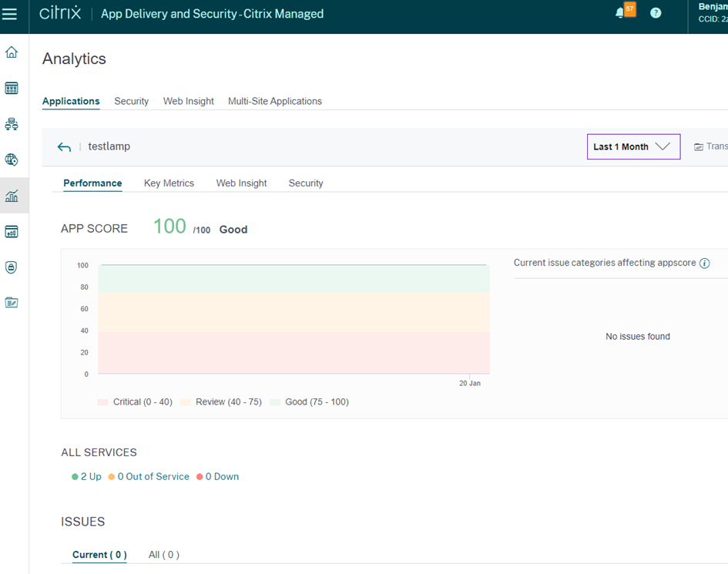This screenshot has height=574, width=728.
Task: Open the folder edit sidebar icon
Action: (12, 303)
